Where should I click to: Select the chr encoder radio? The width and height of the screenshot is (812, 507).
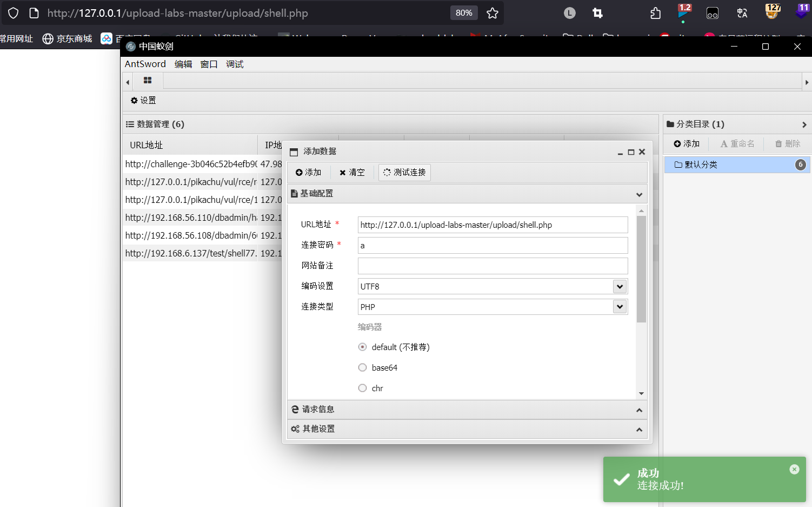click(363, 388)
